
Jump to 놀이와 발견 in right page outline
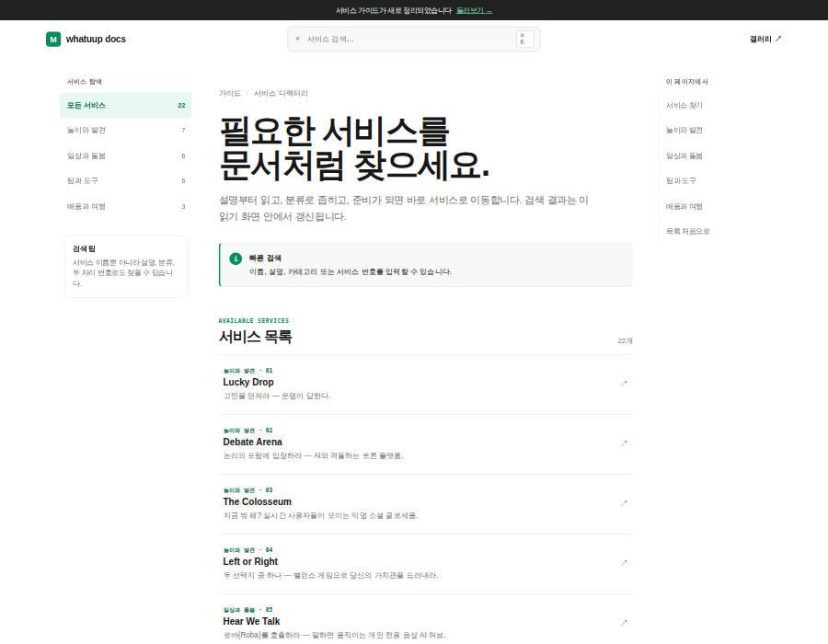(684, 131)
